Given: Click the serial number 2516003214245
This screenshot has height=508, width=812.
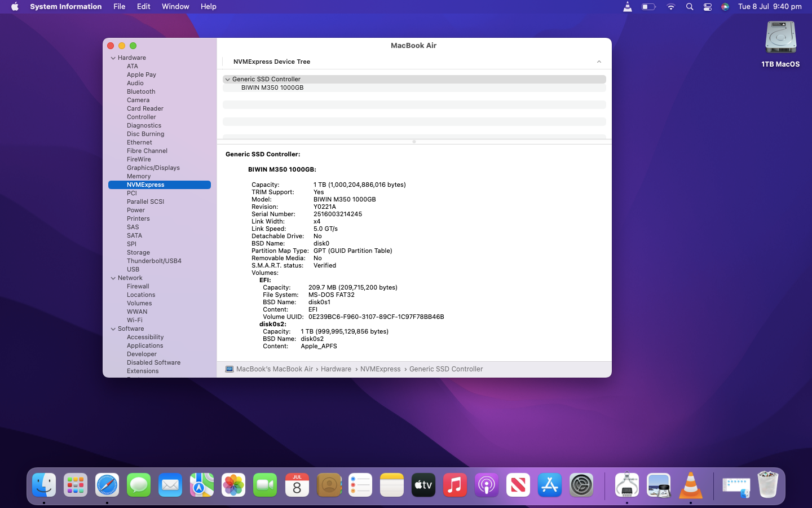Looking at the screenshot, I should (338, 214).
